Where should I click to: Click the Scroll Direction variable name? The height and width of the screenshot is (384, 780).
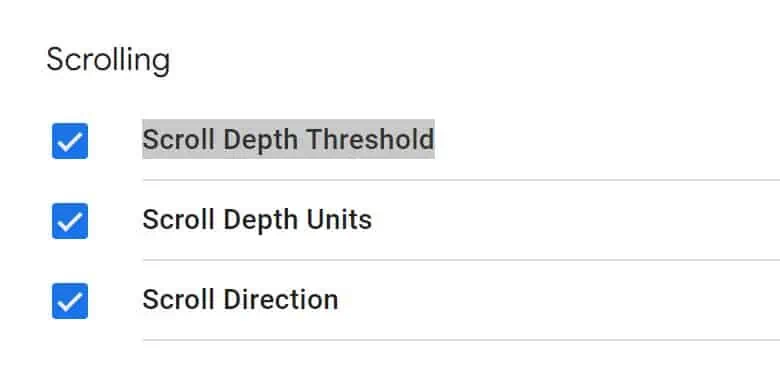(240, 299)
